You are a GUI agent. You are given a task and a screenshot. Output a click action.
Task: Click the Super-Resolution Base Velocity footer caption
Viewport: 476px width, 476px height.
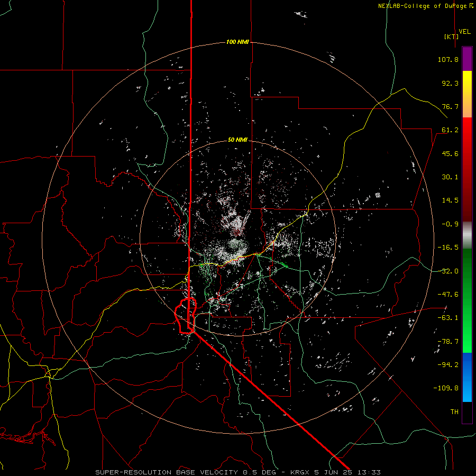pos(237,472)
